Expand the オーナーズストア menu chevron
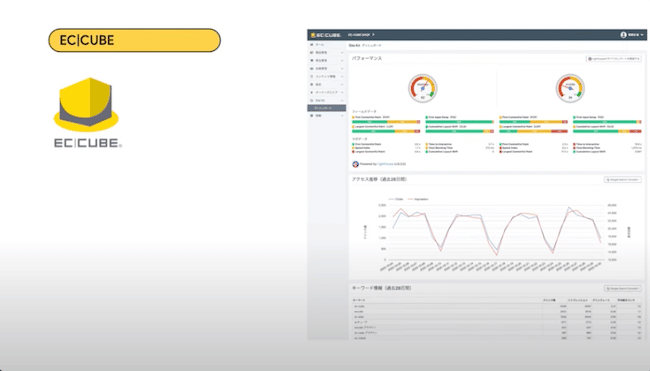The width and height of the screenshot is (650, 371). (x=342, y=92)
